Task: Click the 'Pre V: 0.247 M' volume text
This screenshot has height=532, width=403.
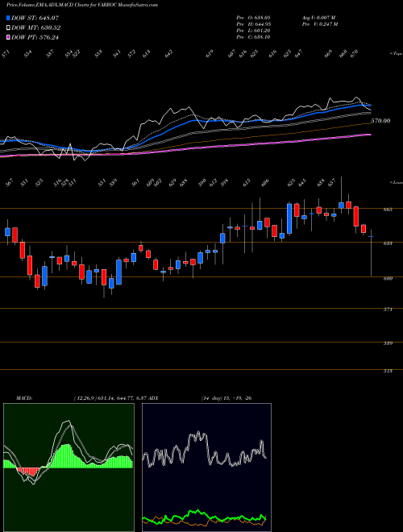Action: 320,23
